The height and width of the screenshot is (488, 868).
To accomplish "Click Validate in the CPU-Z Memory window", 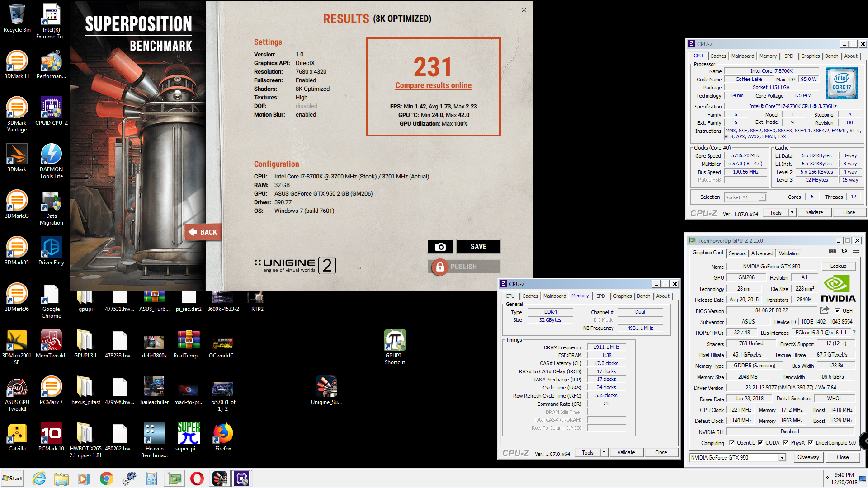I will tap(626, 452).
